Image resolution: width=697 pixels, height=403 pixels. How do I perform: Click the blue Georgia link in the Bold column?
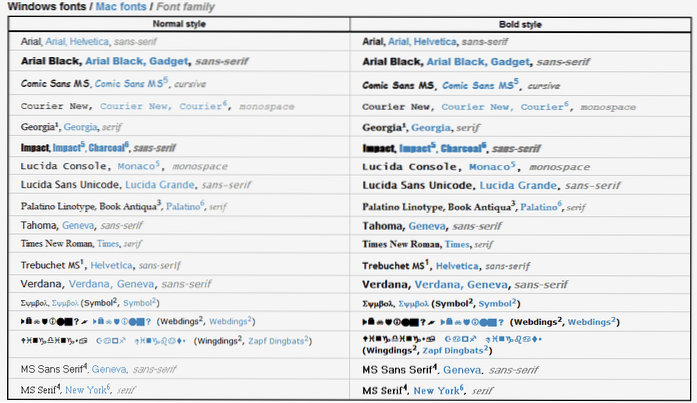coord(432,127)
